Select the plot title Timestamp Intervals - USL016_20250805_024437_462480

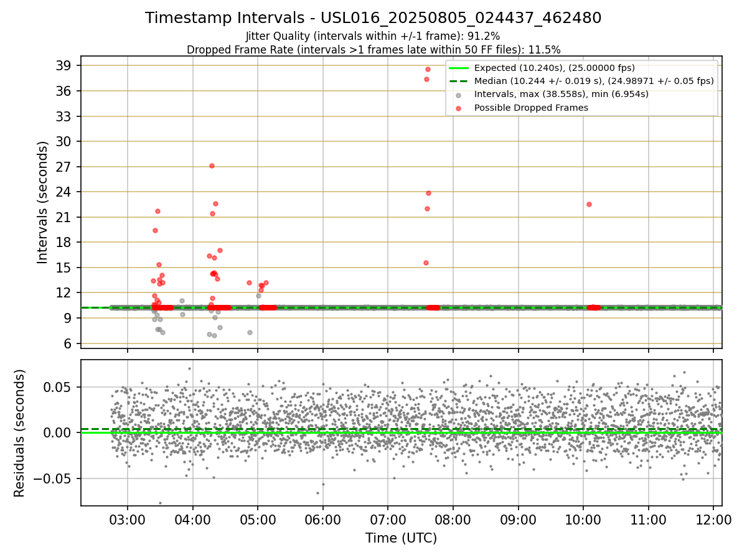pos(374,18)
